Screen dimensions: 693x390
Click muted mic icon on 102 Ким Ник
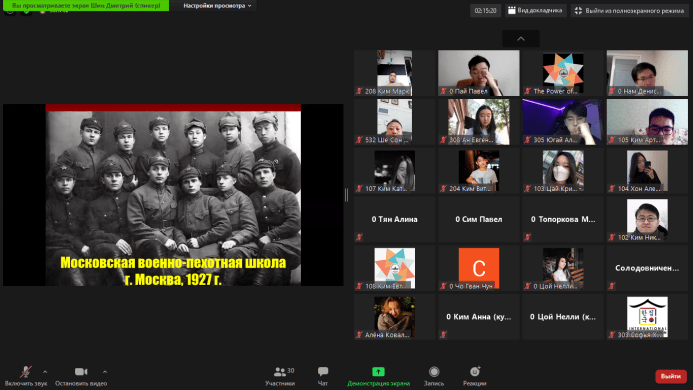click(x=612, y=237)
